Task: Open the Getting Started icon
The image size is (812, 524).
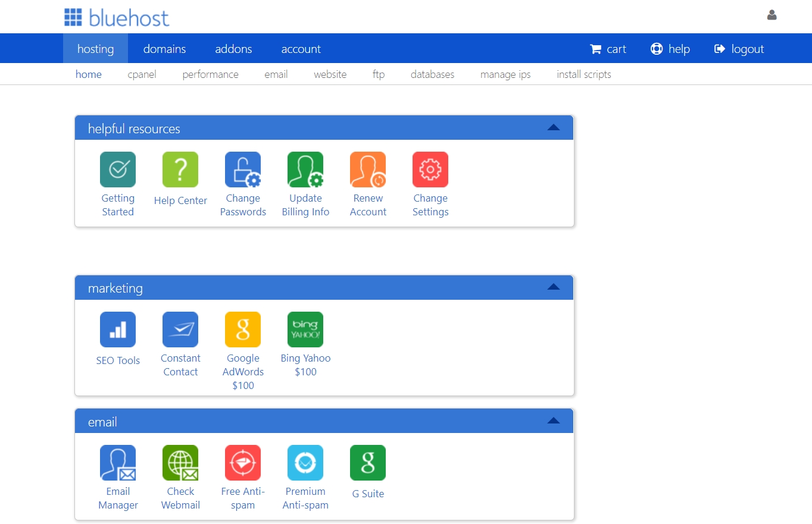Action: 118,170
